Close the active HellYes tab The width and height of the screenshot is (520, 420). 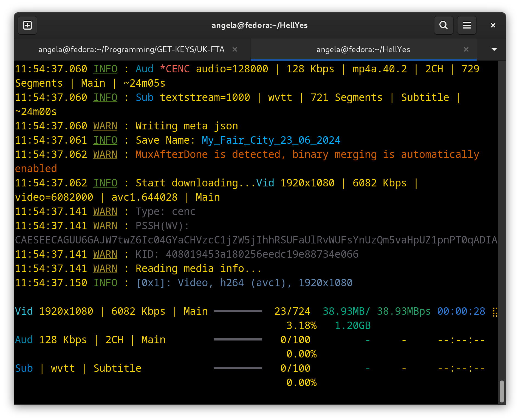[x=466, y=49]
